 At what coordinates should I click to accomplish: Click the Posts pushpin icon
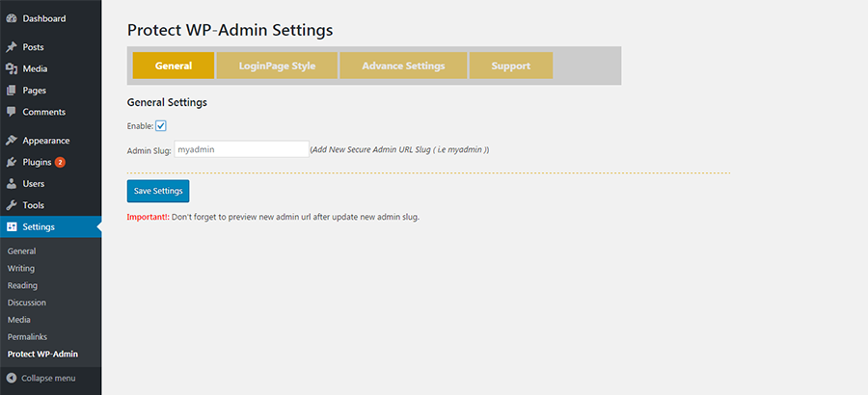tap(11, 47)
